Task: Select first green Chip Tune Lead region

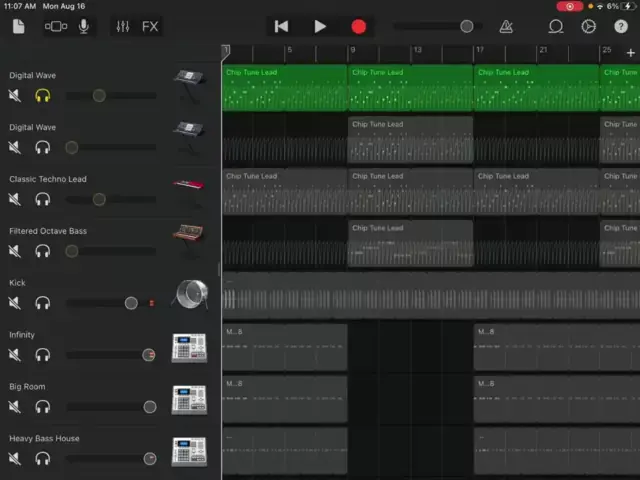Action: 284,88
